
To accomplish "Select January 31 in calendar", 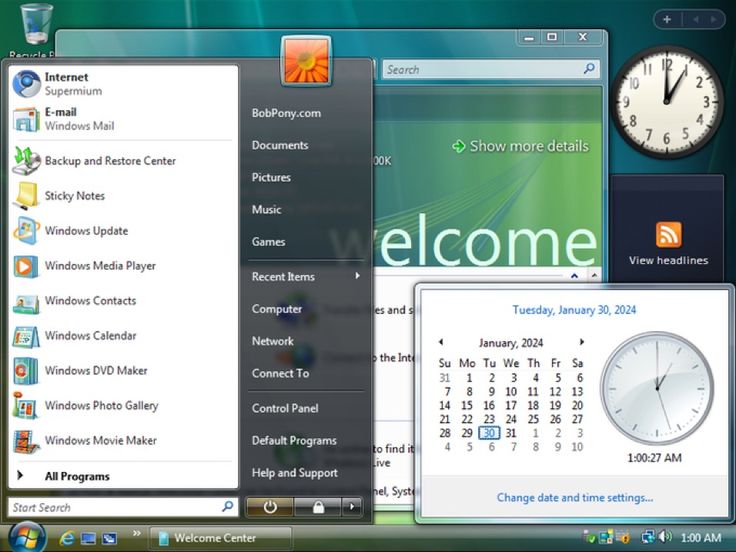I will click(511, 433).
